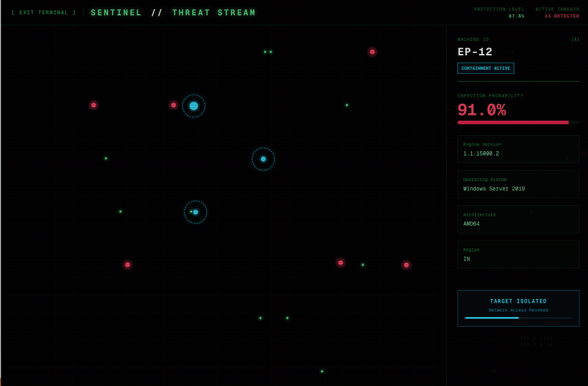
Task: Select the cyan contained node in lower-left quadrant
Action: click(195, 212)
